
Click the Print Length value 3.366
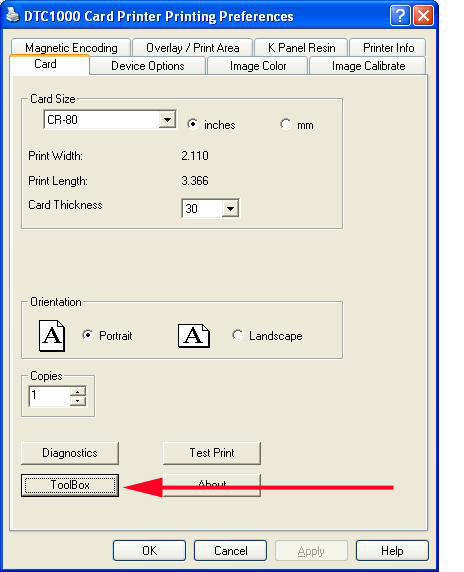pyautogui.click(x=195, y=181)
